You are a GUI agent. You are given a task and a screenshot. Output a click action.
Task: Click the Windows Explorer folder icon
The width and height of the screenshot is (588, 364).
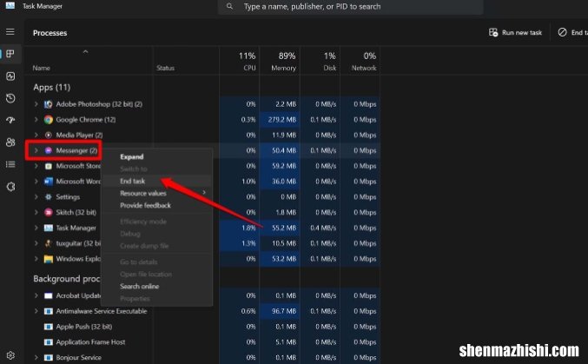[49, 259]
